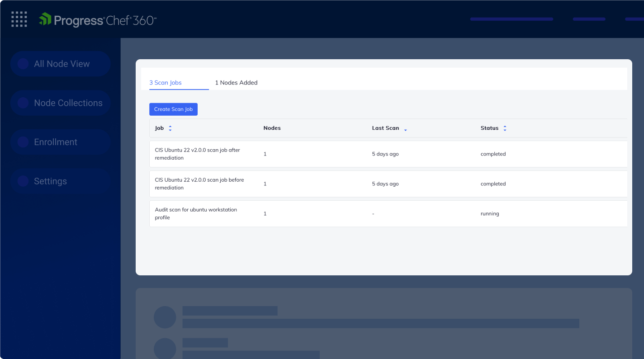Viewport: 644px width, 359px height.
Task: Open CIS Ubuntu 22 after remediation scan job
Action: coord(197,154)
